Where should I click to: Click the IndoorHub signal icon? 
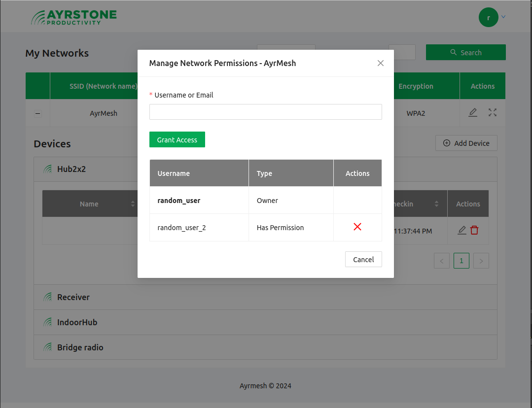[x=48, y=322]
